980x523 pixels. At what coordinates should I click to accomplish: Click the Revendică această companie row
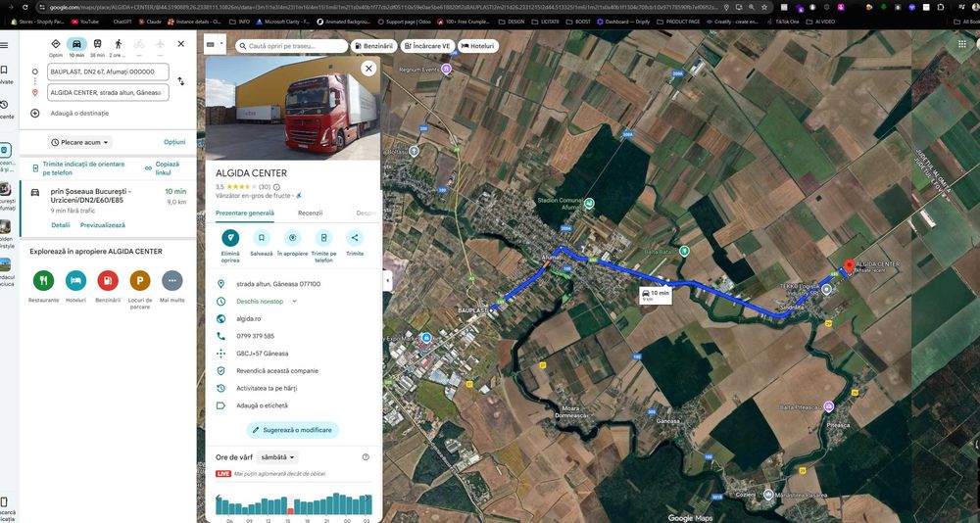292,370
